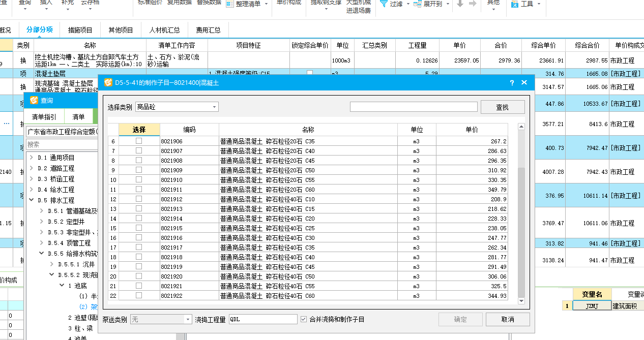Expand D.4 给水工程 tree node
Viewport: 644px width, 340px height.
(x=32, y=190)
